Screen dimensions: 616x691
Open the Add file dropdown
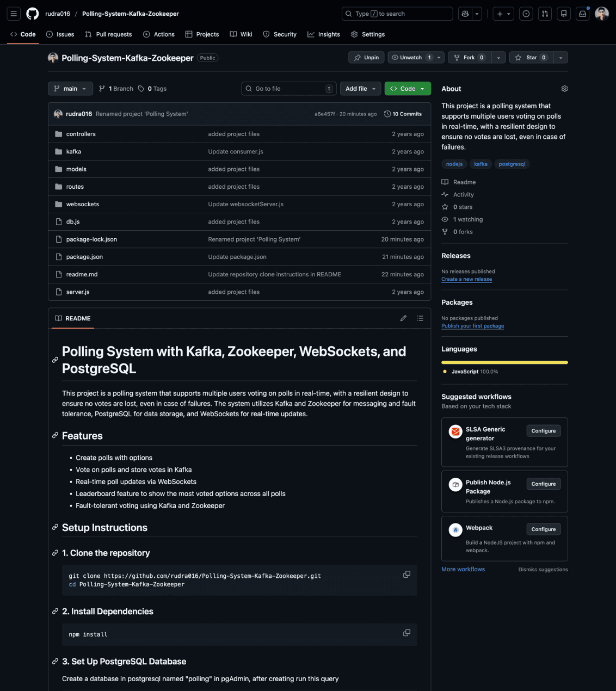(360, 89)
